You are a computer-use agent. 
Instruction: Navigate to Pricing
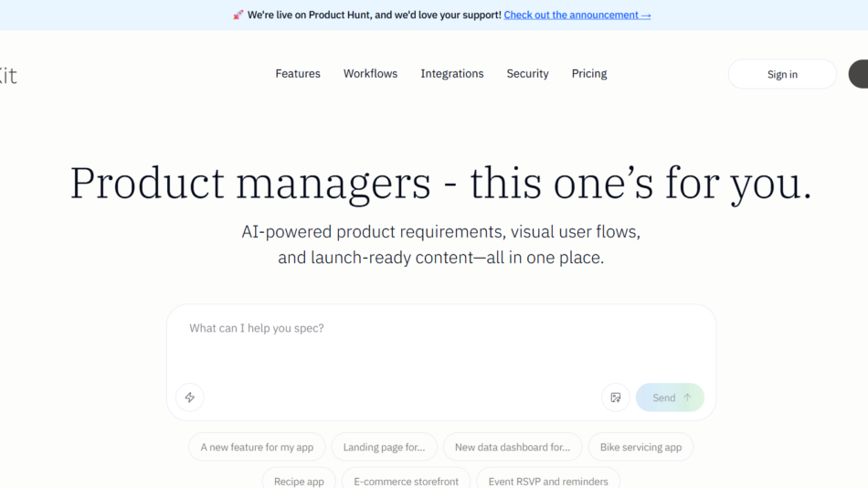tap(589, 74)
